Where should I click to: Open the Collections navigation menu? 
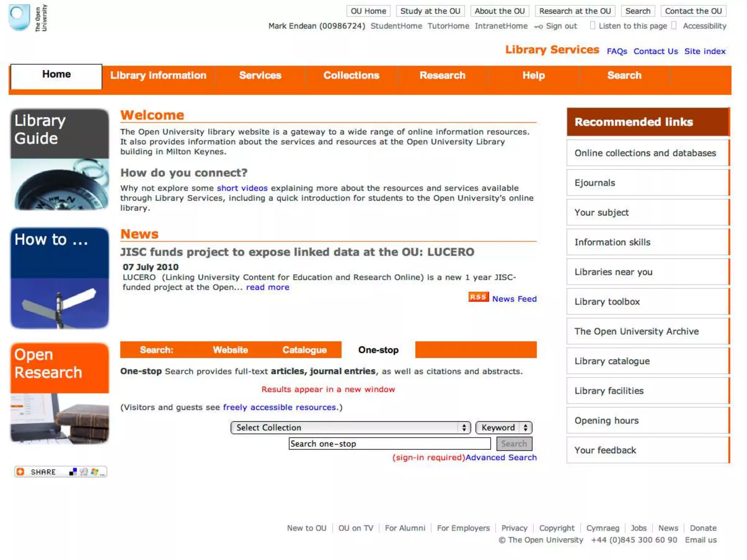[x=351, y=75]
